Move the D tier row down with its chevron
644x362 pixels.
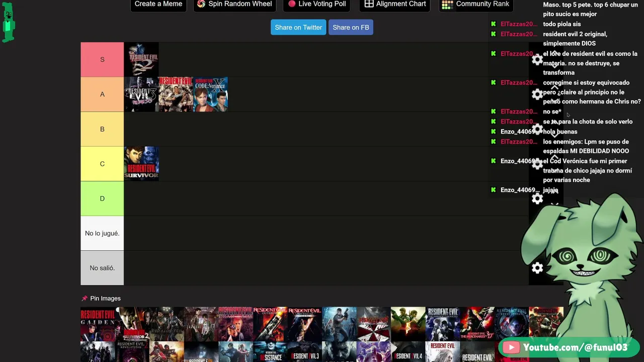click(x=554, y=205)
